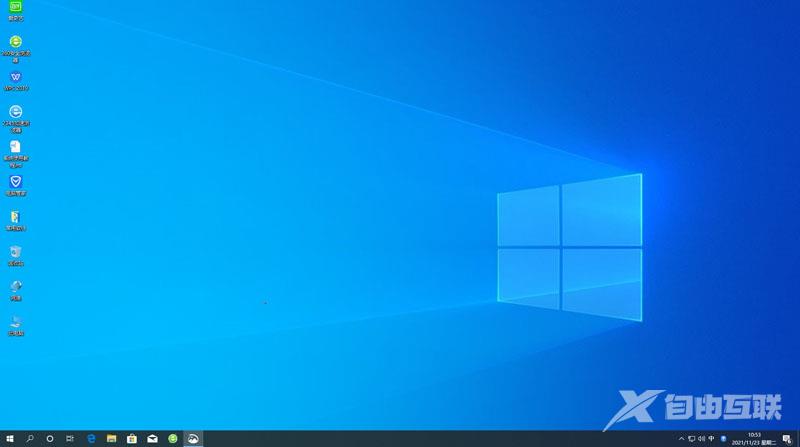The image size is (800, 447).
Task: Click the green 360 browser taskbar icon
Action: [173, 438]
